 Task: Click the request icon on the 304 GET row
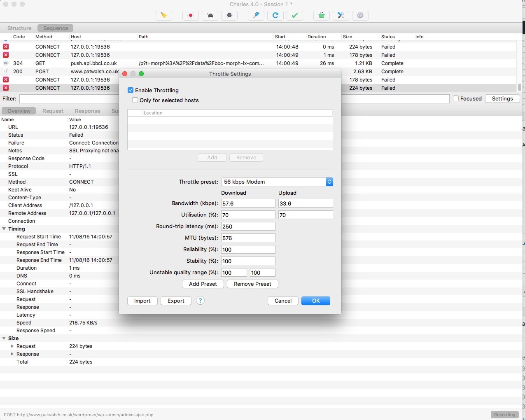pyautogui.click(x=6, y=63)
